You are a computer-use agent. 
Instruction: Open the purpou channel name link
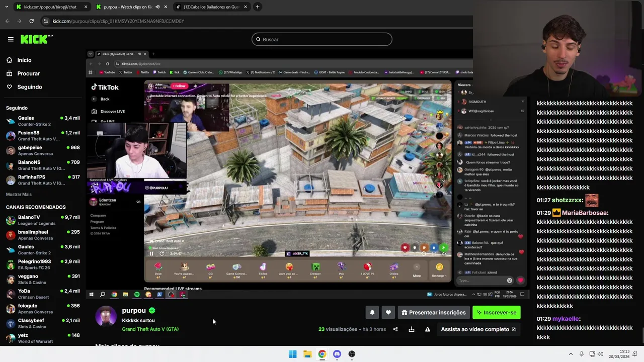tap(134, 311)
